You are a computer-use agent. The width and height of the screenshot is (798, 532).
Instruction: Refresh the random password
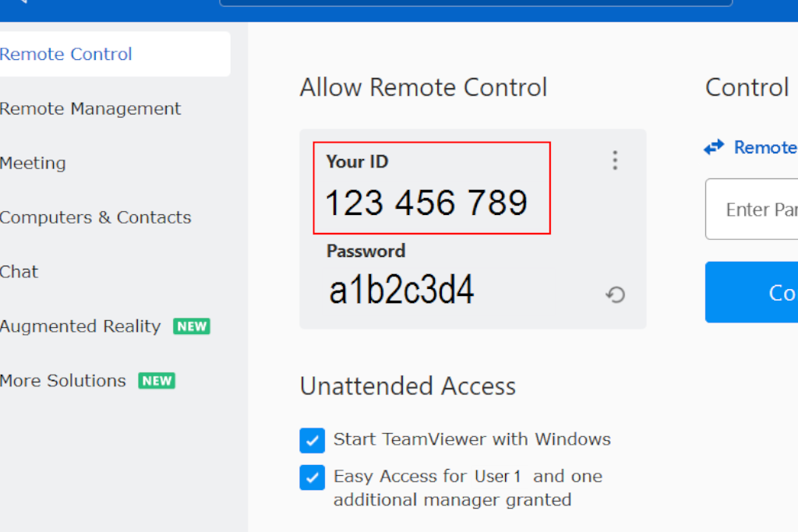click(x=616, y=294)
